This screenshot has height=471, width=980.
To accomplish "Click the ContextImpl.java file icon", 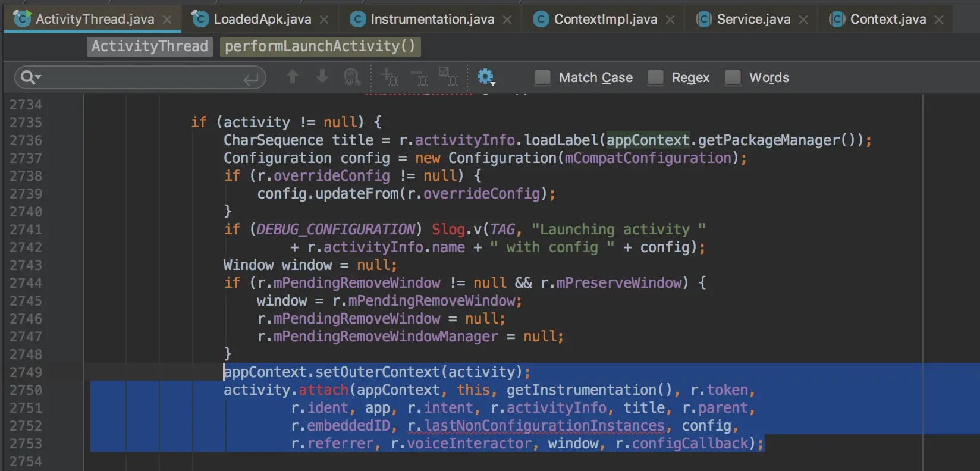I will tap(541, 19).
